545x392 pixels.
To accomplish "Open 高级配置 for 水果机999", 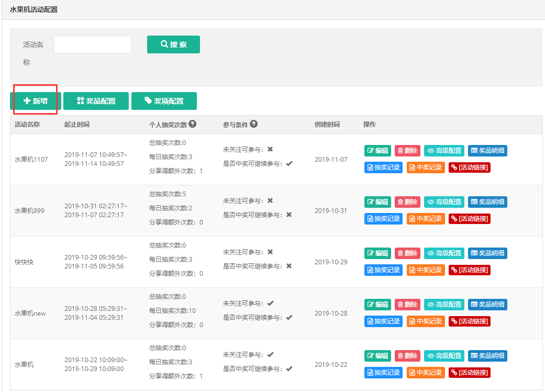I will pyautogui.click(x=444, y=202).
